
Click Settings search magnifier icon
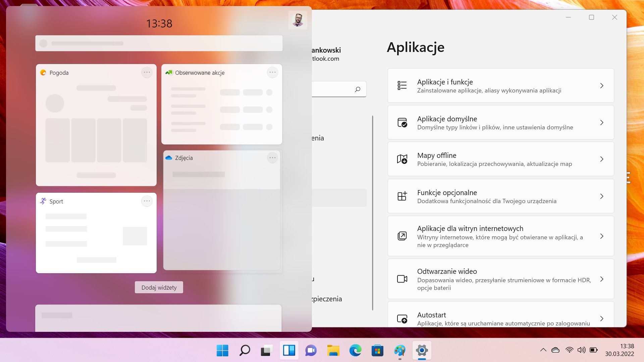358,89
